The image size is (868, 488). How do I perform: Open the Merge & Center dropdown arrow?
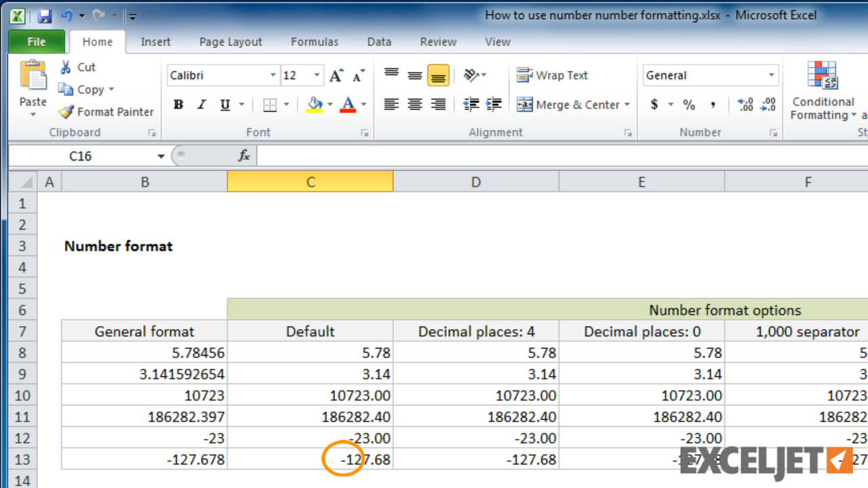(x=627, y=104)
